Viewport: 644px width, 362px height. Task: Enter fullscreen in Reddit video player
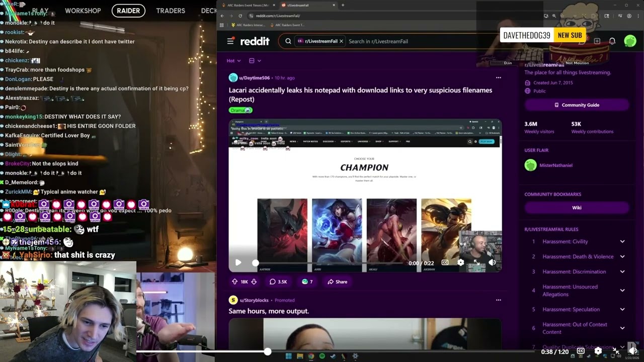[x=476, y=262]
